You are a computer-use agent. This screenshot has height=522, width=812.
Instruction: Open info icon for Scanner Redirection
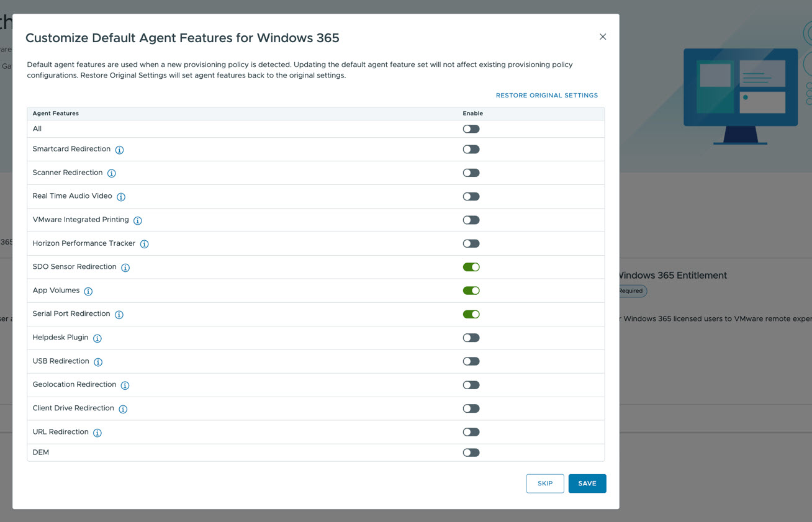point(112,173)
